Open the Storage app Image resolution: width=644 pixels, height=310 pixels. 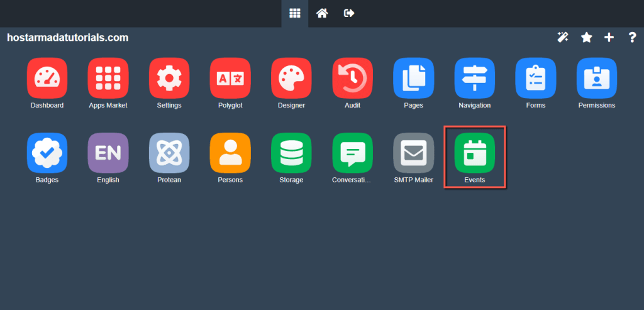click(292, 153)
